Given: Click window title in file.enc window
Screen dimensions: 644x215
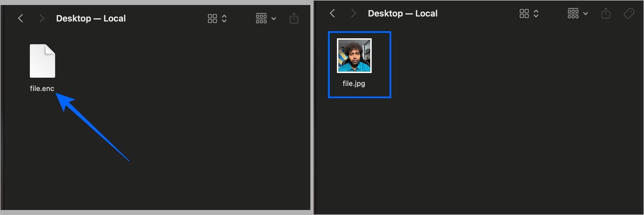Looking at the screenshot, I should click(91, 19).
